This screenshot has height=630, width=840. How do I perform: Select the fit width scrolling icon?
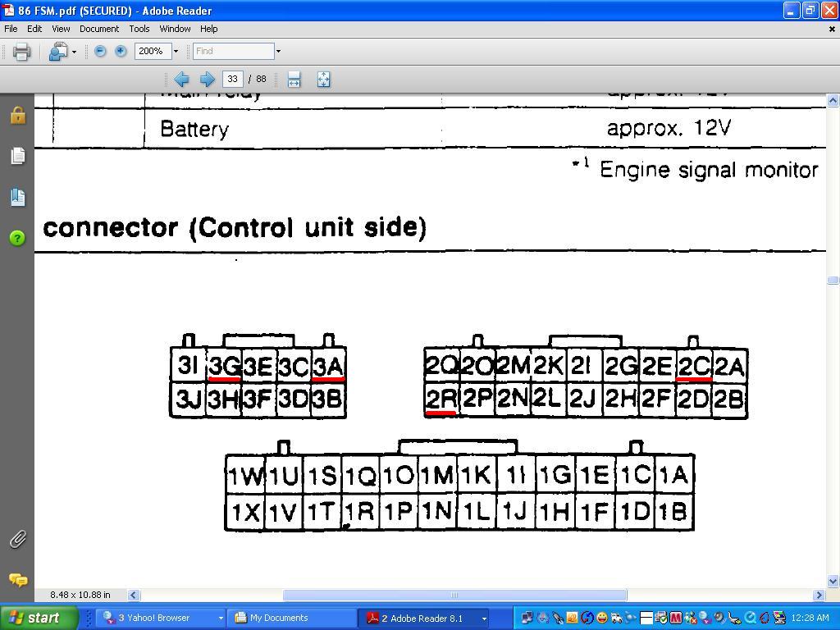(294, 80)
